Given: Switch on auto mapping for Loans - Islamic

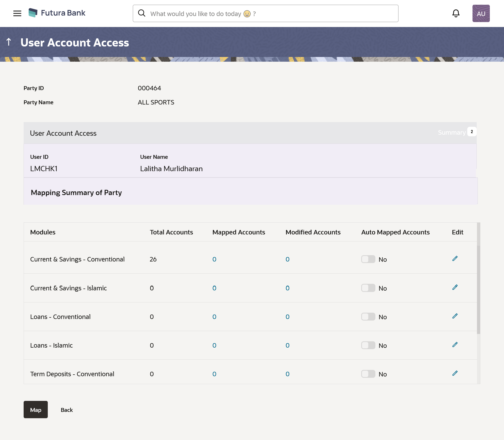Looking at the screenshot, I should [x=368, y=345].
